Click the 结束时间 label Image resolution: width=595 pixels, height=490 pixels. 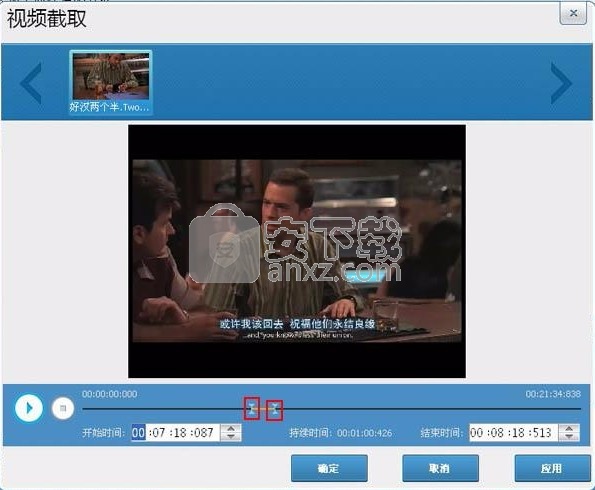[442, 433]
